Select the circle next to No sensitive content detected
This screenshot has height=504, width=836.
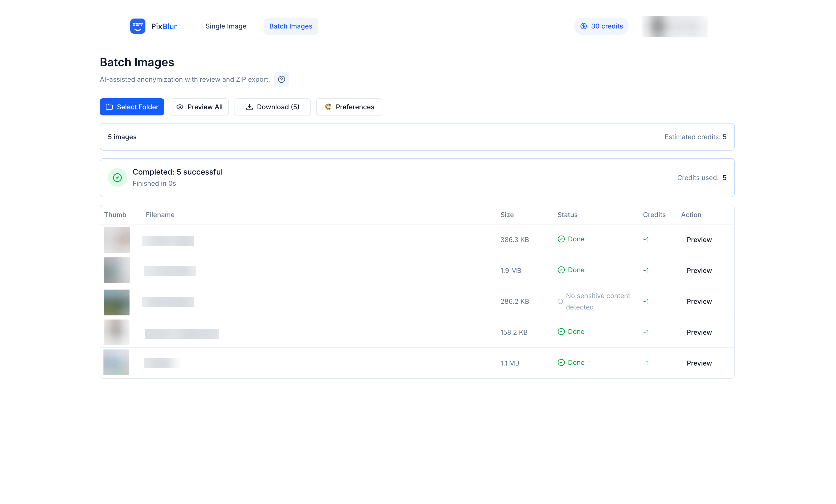pyautogui.click(x=560, y=301)
